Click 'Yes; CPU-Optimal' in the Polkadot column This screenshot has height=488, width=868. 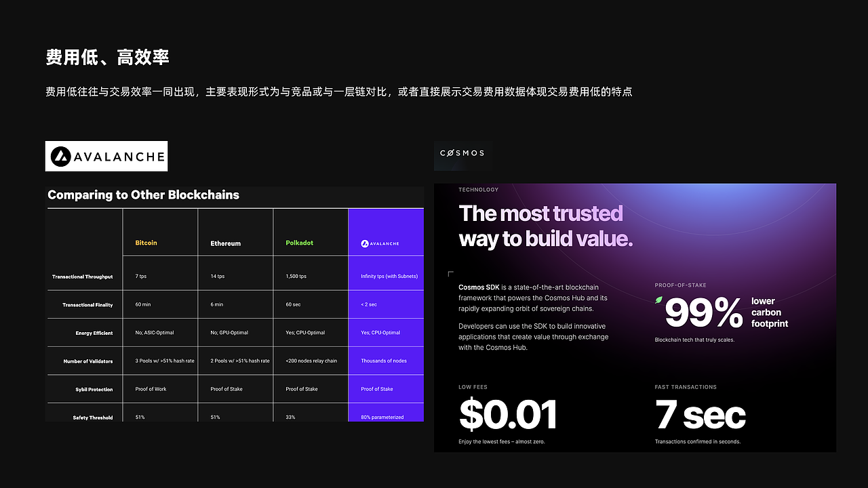point(305,333)
